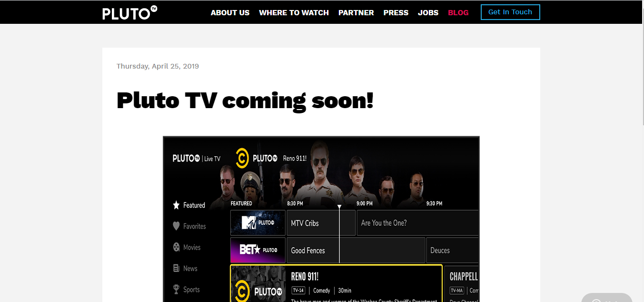Click the Get In Touch button

tap(510, 12)
